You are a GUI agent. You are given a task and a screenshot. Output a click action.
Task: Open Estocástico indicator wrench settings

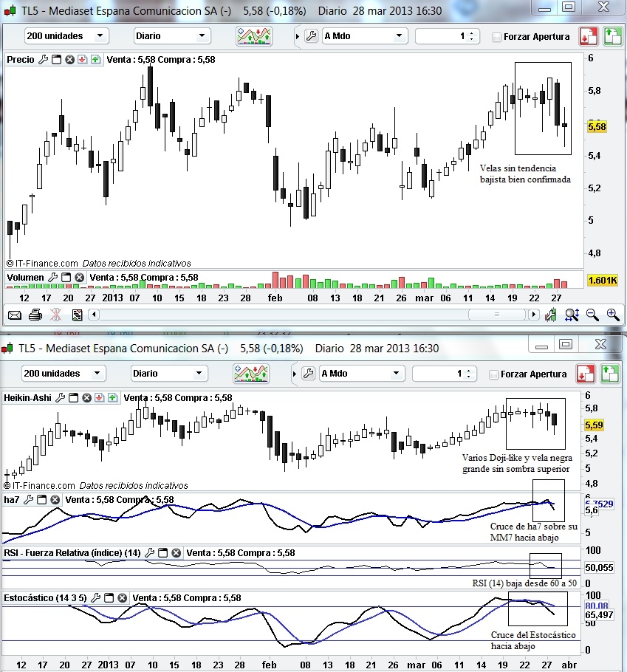(x=96, y=598)
